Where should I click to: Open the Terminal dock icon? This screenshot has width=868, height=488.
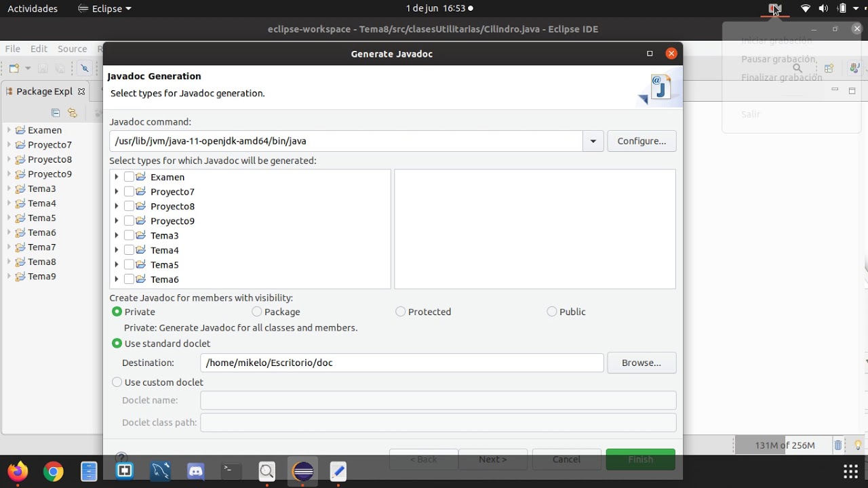pos(231,471)
